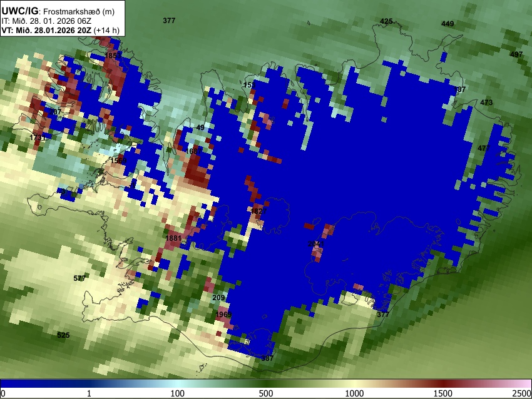Click the map value 209
The height and width of the screenshot is (399, 532).
coord(218,298)
